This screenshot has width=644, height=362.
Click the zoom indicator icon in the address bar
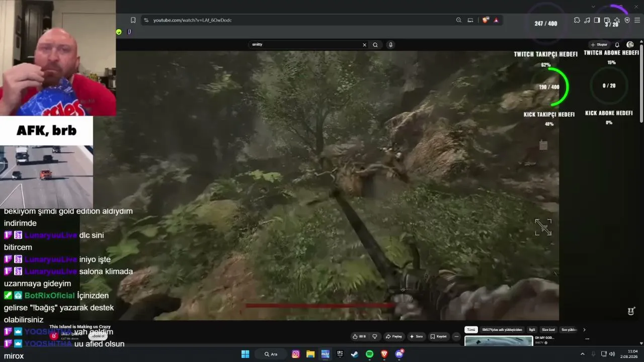point(458,20)
